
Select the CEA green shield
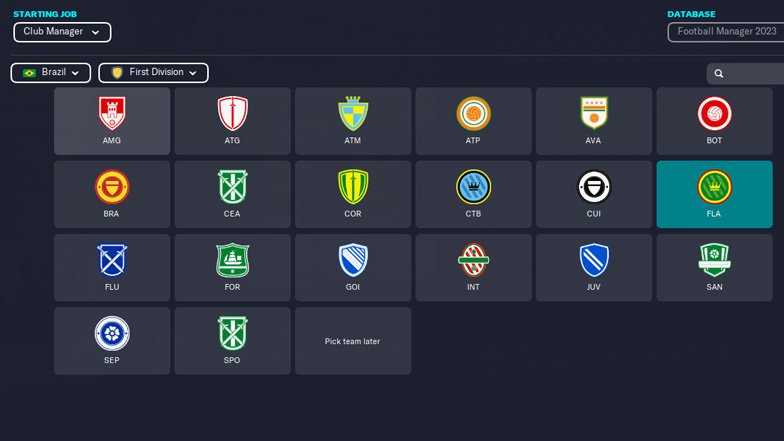pos(232,186)
